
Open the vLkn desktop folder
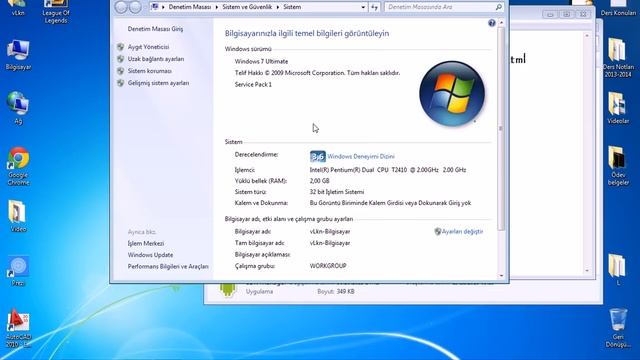point(18,8)
